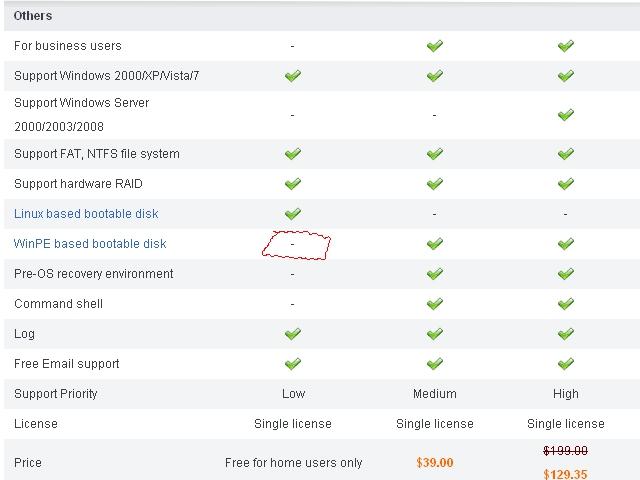The image size is (640, 480).
Task: Select the $129.35 discounted price
Action: tap(565, 474)
